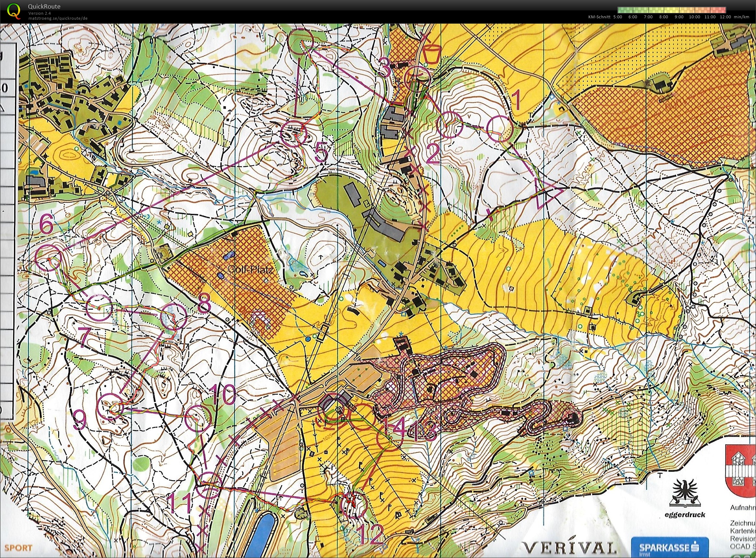This screenshot has height=558, width=756.
Task: Click the Golf-Platz label on the map
Action: [250, 269]
